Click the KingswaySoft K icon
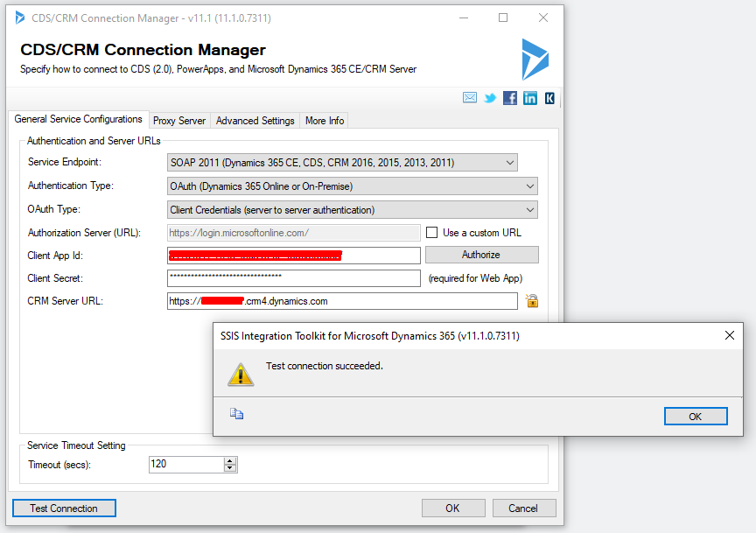The height and width of the screenshot is (533, 756). tap(549, 98)
